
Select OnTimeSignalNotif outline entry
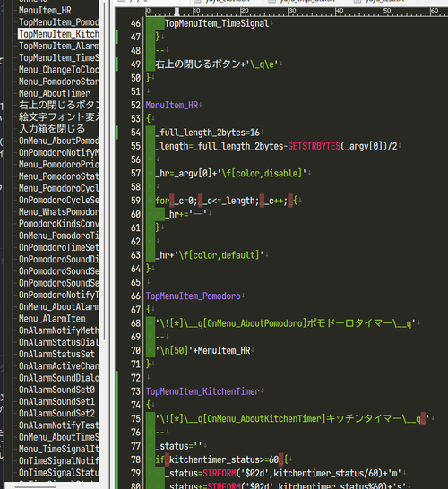coord(58,460)
